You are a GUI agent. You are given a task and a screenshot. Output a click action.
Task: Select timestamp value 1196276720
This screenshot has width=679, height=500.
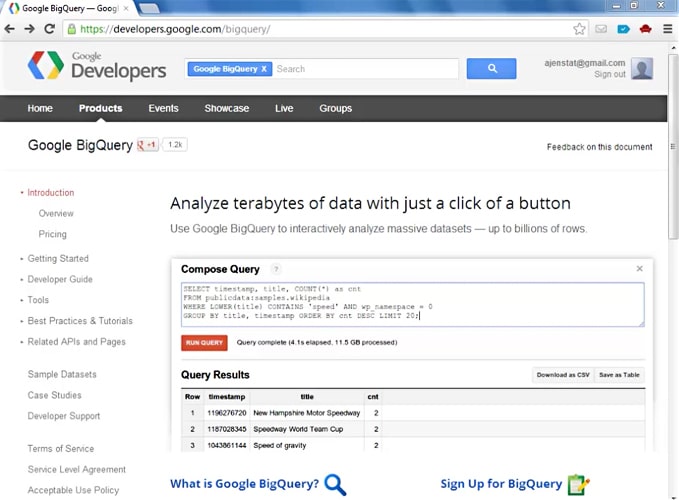(226, 413)
